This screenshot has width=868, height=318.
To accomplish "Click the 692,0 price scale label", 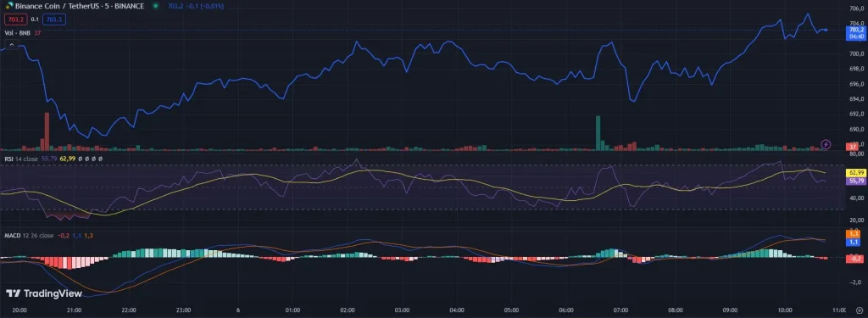I will (856, 114).
